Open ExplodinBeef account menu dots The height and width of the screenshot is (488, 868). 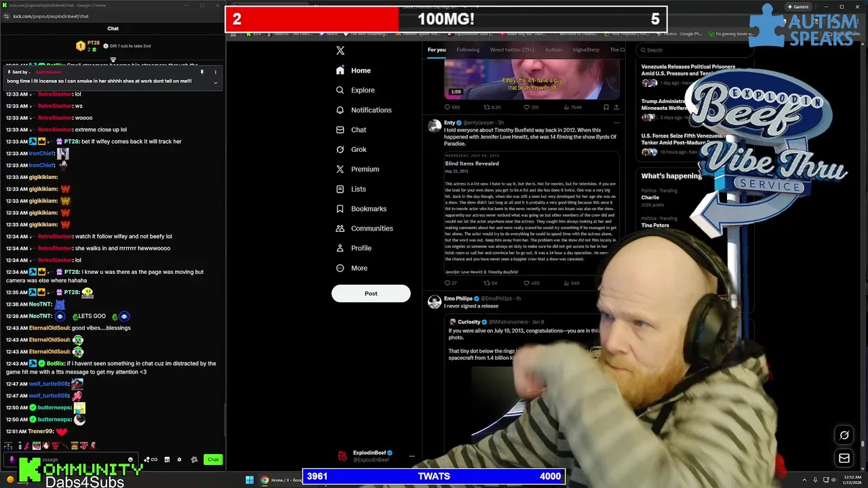click(x=412, y=456)
